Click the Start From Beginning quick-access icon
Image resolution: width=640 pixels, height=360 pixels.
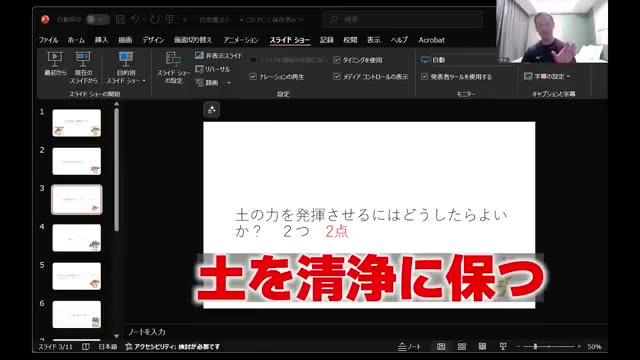tap(170, 19)
